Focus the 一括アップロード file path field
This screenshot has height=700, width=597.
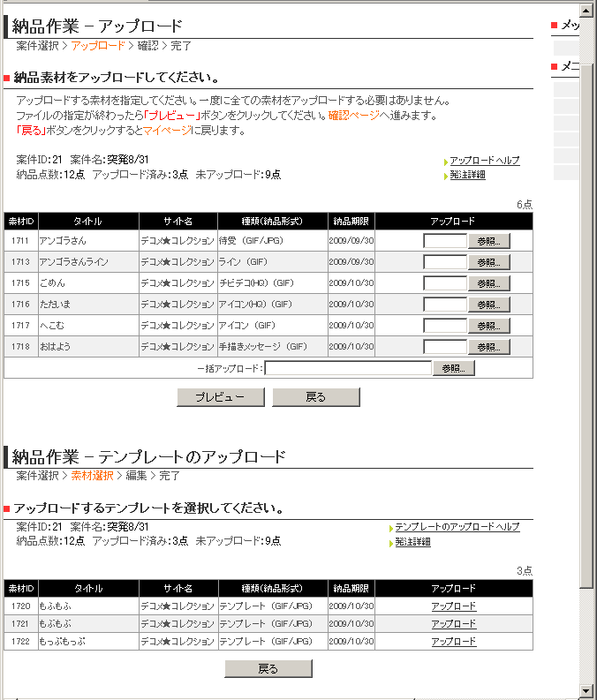pyautogui.click(x=348, y=369)
